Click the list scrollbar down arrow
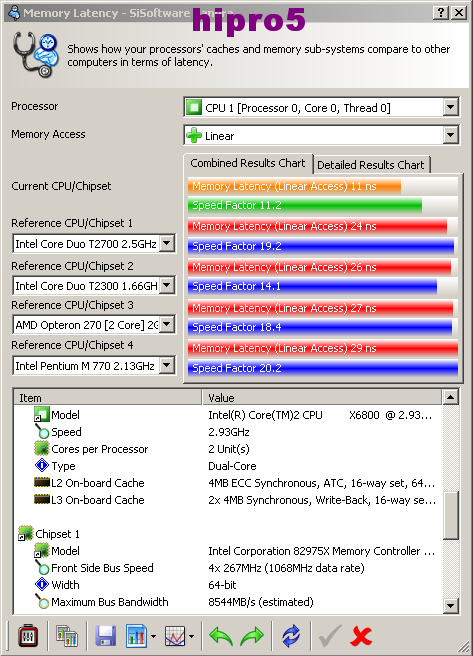Image resolution: width=473 pixels, height=656 pixels. (x=450, y=605)
